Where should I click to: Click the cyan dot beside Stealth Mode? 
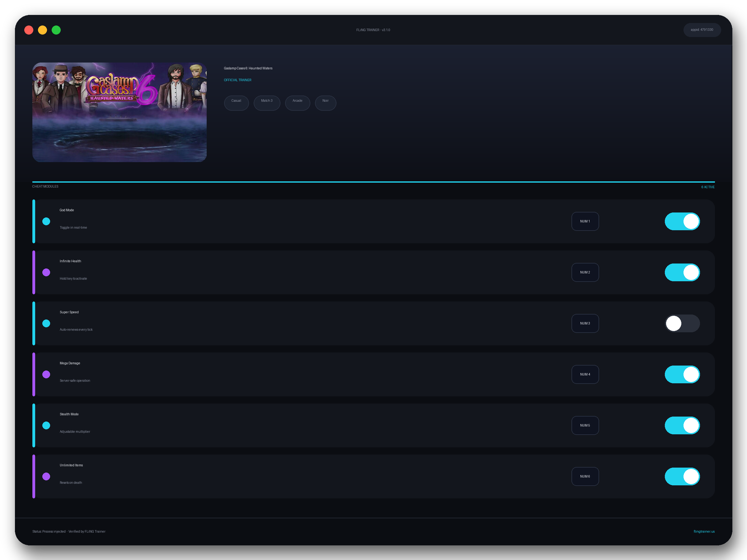pyautogui.click(x=46, y=425)
